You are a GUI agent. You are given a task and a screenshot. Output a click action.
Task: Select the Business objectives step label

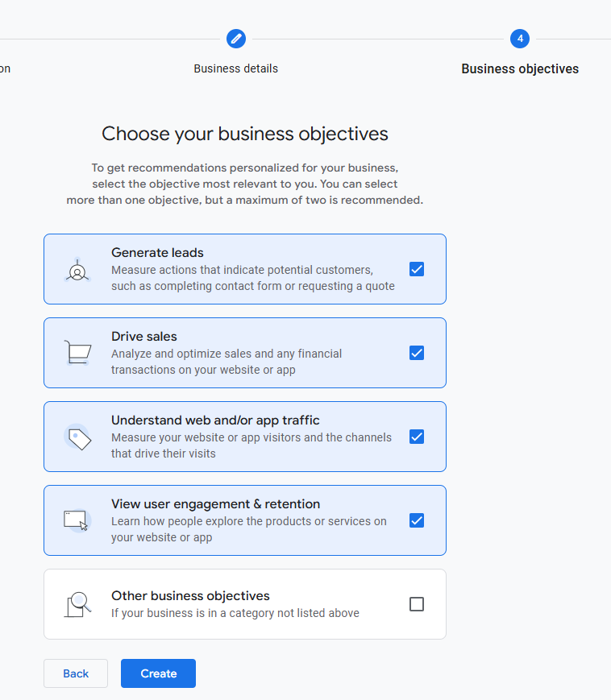[x=520, y=68]
